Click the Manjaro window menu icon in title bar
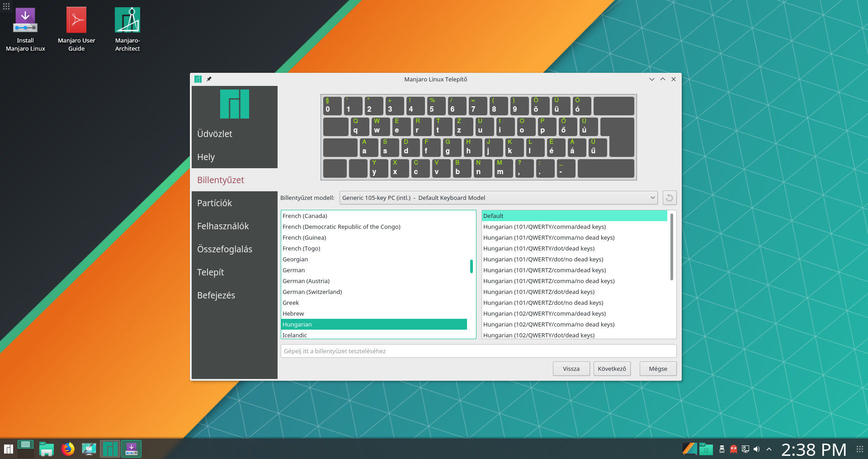 pos(198,79)
